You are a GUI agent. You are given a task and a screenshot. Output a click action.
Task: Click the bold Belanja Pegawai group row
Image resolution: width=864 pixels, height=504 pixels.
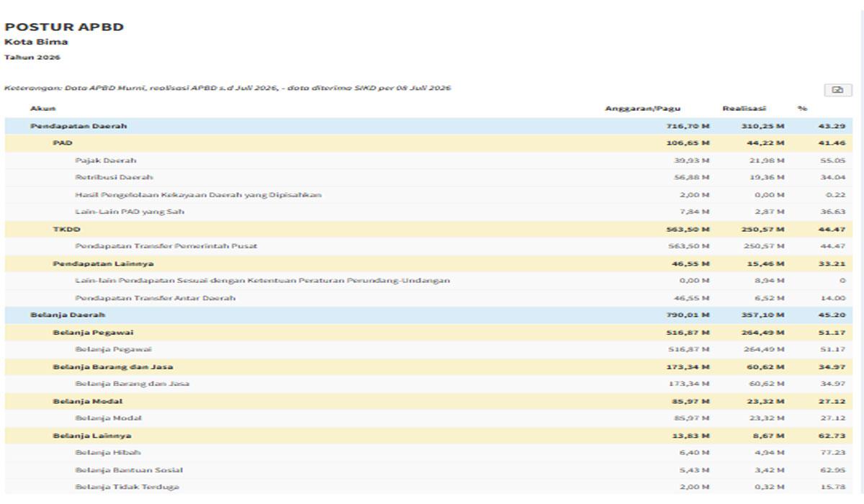[429, 332]
